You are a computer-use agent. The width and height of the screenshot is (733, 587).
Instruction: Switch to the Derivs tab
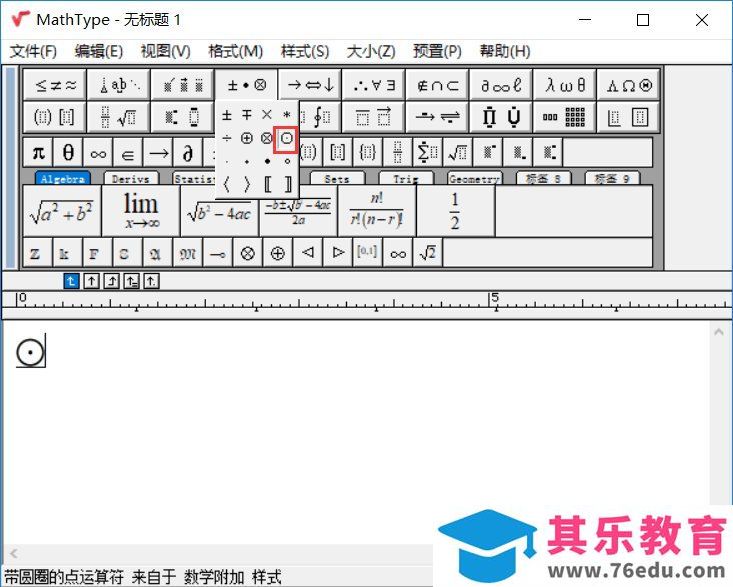[131, 179]
